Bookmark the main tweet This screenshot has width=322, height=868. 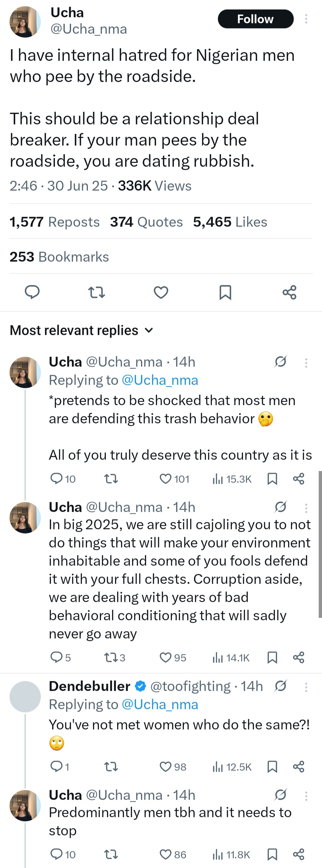(x=225, y=292)
